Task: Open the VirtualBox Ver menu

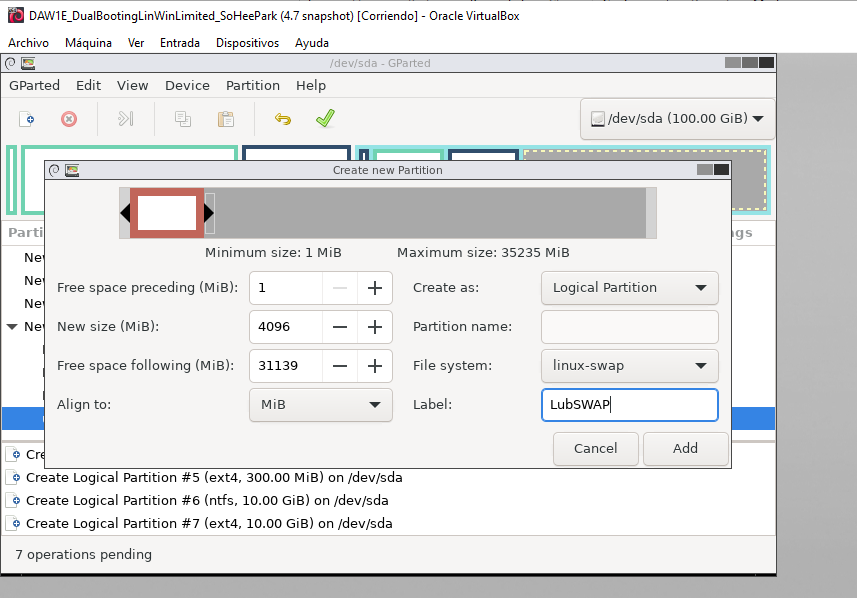Action: coord(136,43)
